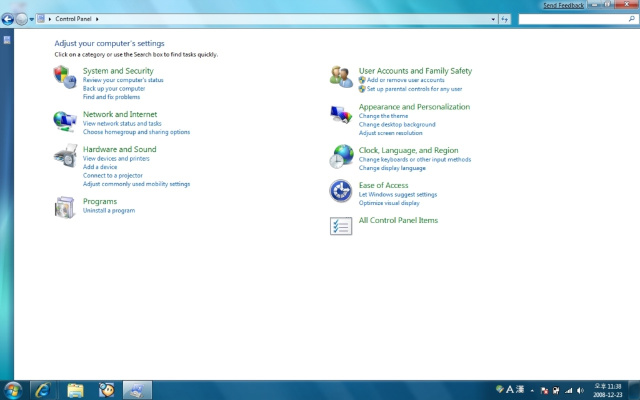Open the User Accounts people icon
This screenshot has width=640, height=400.
(x=341, y=77)
